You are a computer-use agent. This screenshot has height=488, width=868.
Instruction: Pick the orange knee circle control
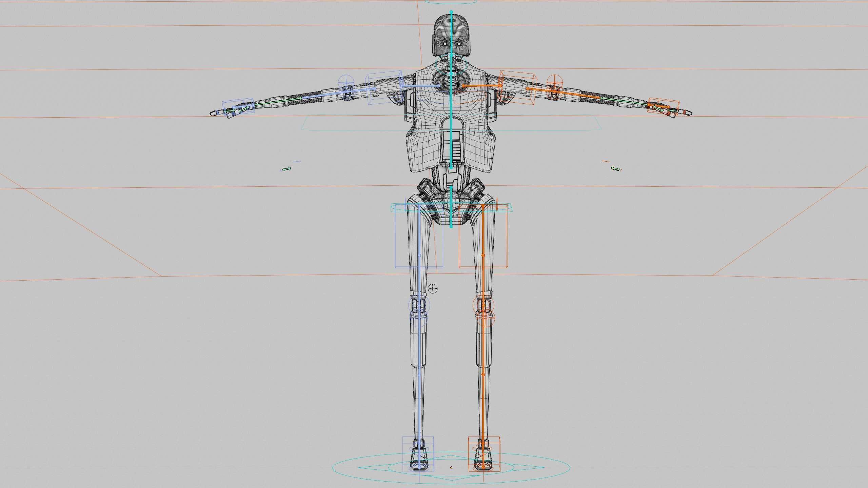pos(484,306)
